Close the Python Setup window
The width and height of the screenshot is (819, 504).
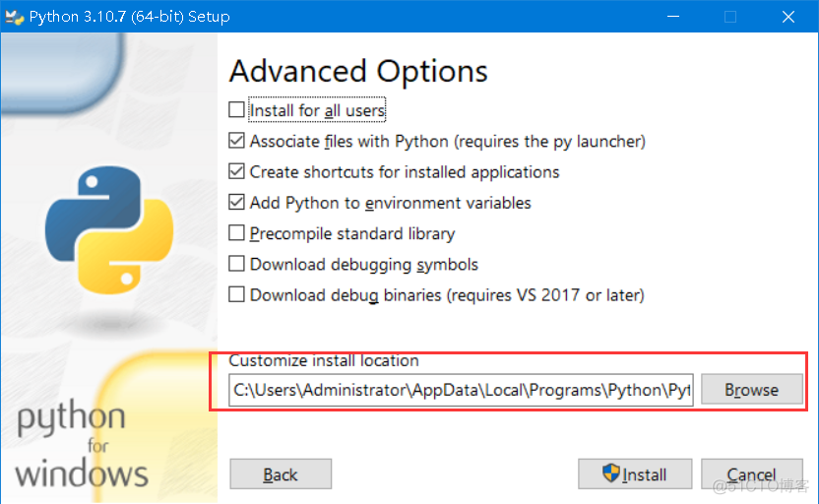788,16
